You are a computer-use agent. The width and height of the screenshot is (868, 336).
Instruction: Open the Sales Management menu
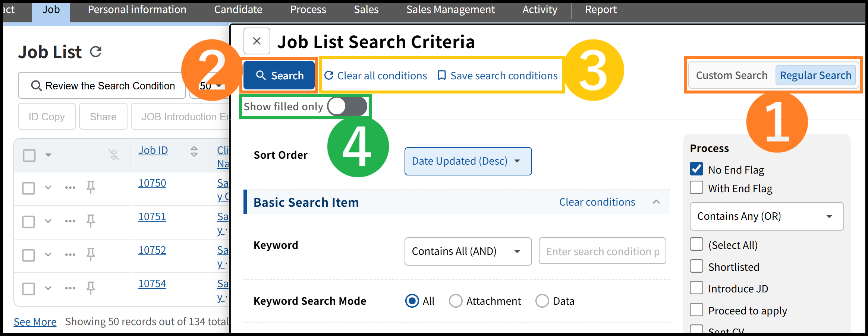click(450, 10)
